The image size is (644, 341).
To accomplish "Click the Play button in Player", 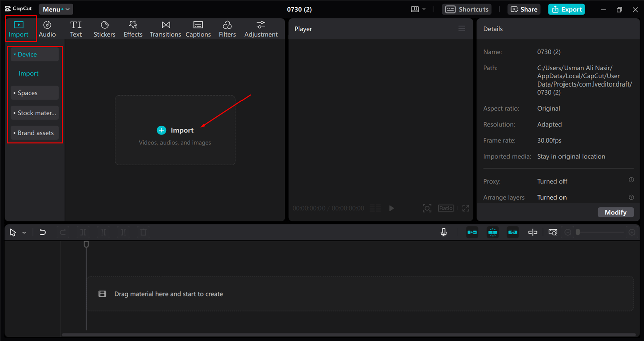I will pyautogui.click(x=391, y=208).
